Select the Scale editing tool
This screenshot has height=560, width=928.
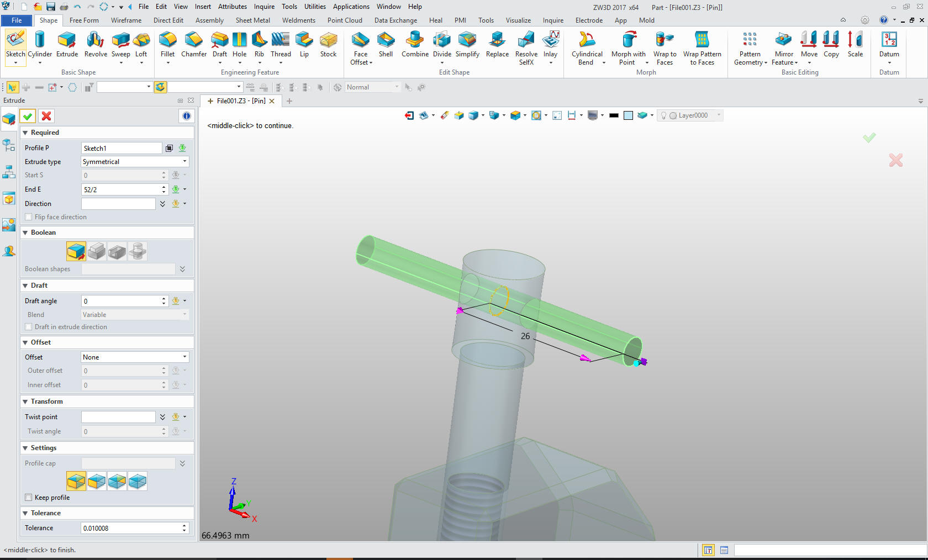[x=855, y=44]
